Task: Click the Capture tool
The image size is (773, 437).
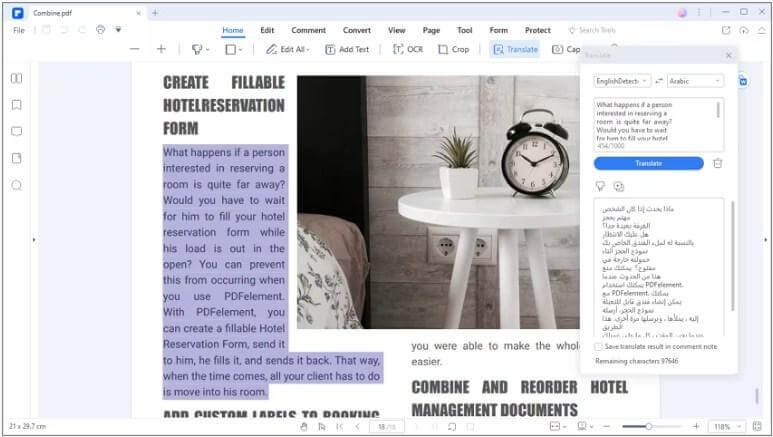Action: pos(566,49)
